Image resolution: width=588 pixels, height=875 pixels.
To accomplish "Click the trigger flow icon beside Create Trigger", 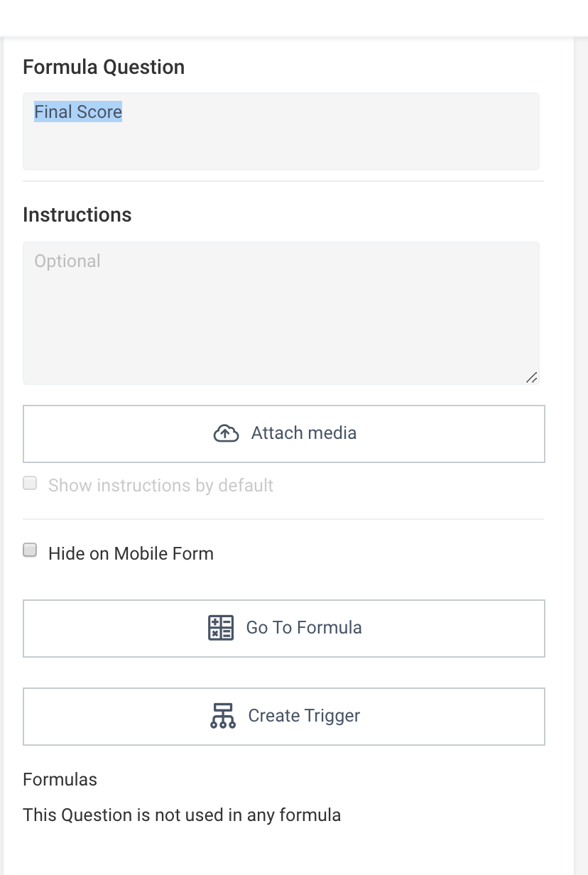I will (x=223, y=716).
